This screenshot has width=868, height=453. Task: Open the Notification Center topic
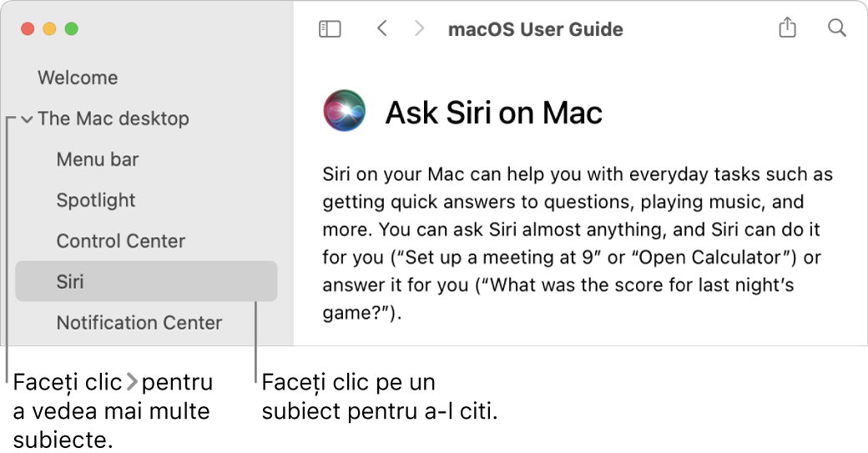139,322
